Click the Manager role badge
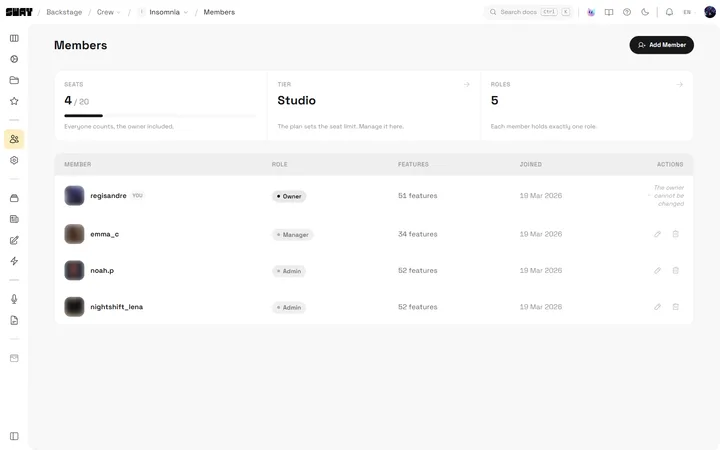 click(x=292, y=235)
